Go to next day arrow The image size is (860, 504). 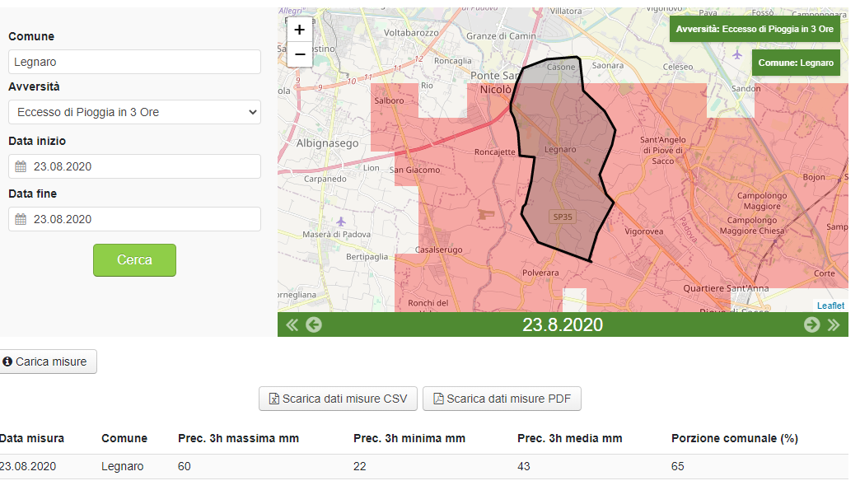click(811, 324)
